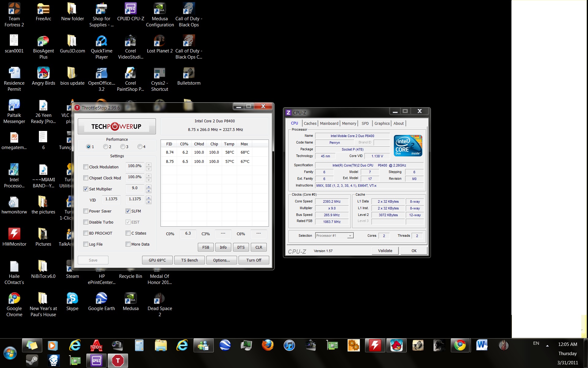Decrease Chipset Clock Mod down arrow
The width and height of the screenshot is (588, 368).
click(149, 180)
